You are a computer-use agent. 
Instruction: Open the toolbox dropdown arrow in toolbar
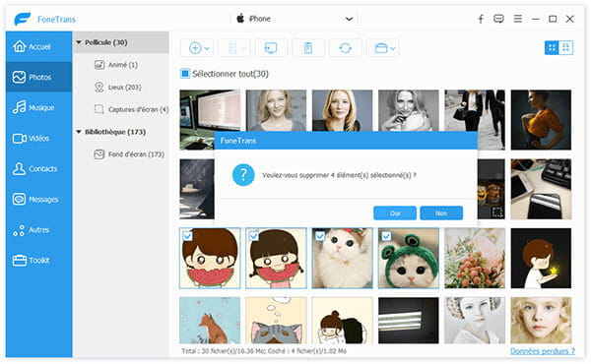tap(393, 48)
